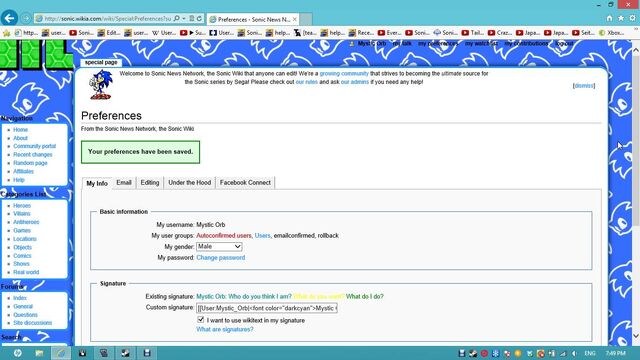Click the Refresh icon in address bar
Image resolution: width=640 pixels, height=360 pixels.
click(199, 18)
